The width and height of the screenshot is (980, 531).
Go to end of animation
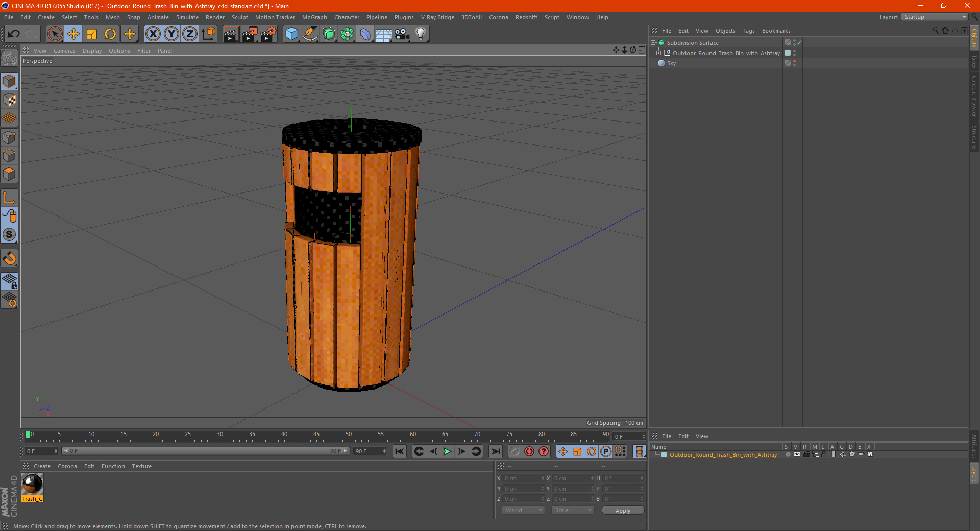[496, 451]
